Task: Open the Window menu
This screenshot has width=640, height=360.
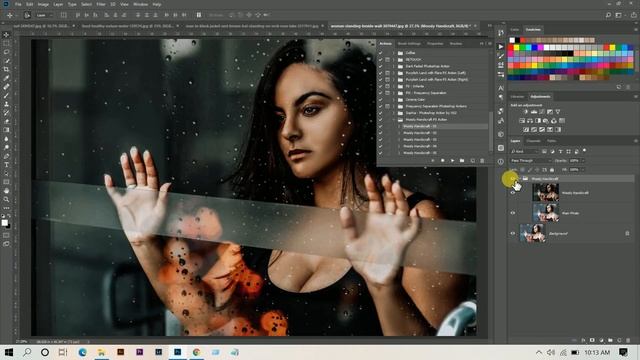Action: coord(140,4)
